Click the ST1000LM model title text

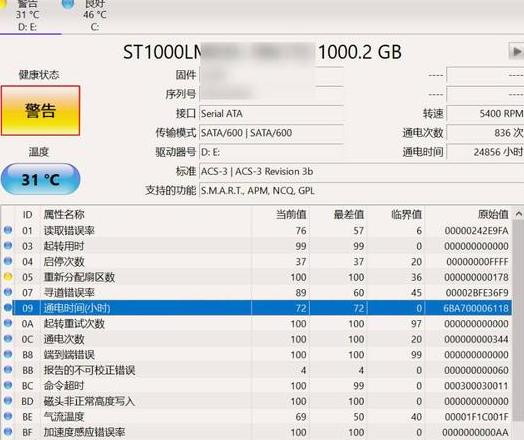point(163,52)
